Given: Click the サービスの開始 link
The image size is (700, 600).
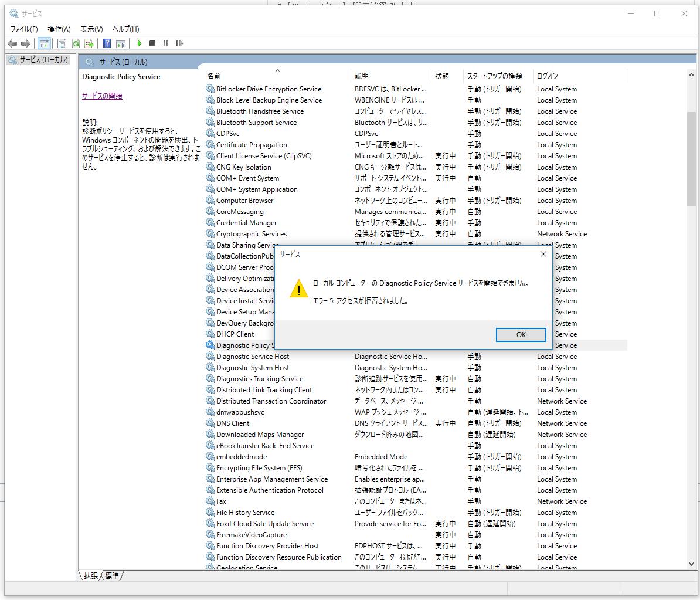Looking at the screenshot, I should coord(102,96).
